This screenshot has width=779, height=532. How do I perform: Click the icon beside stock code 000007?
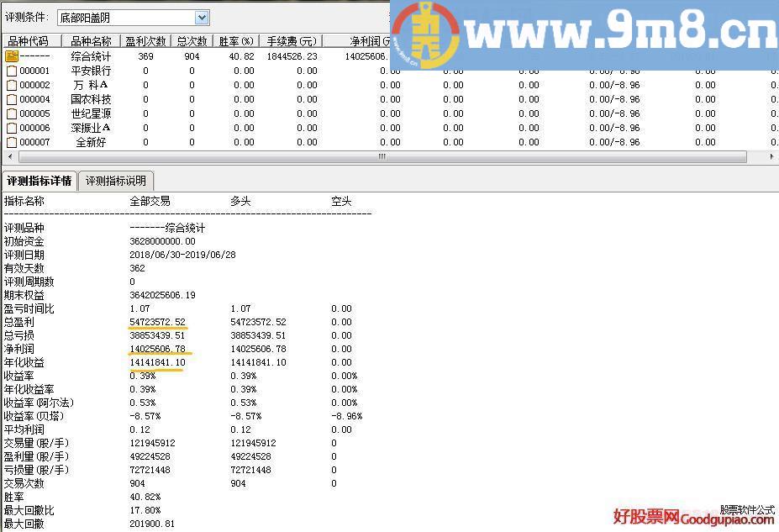tap(12, 142)
